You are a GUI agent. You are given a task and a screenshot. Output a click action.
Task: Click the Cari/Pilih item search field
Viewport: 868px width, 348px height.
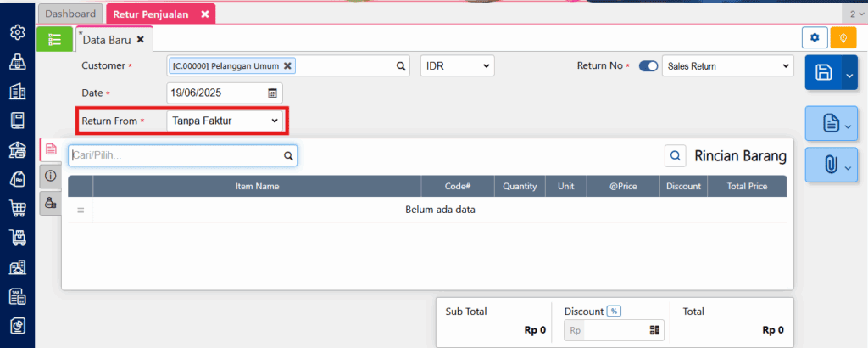coord(175,155)
